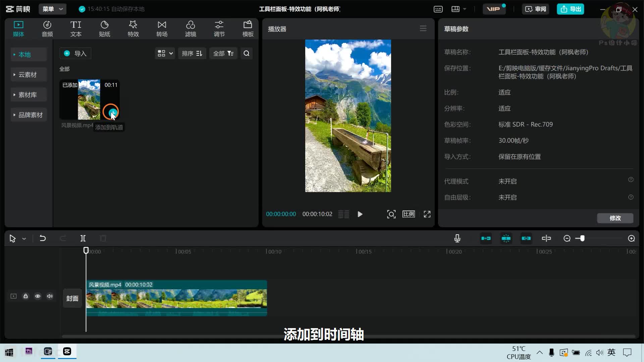Expand 素材库 (Asset Library) tree item

point(14,95)
